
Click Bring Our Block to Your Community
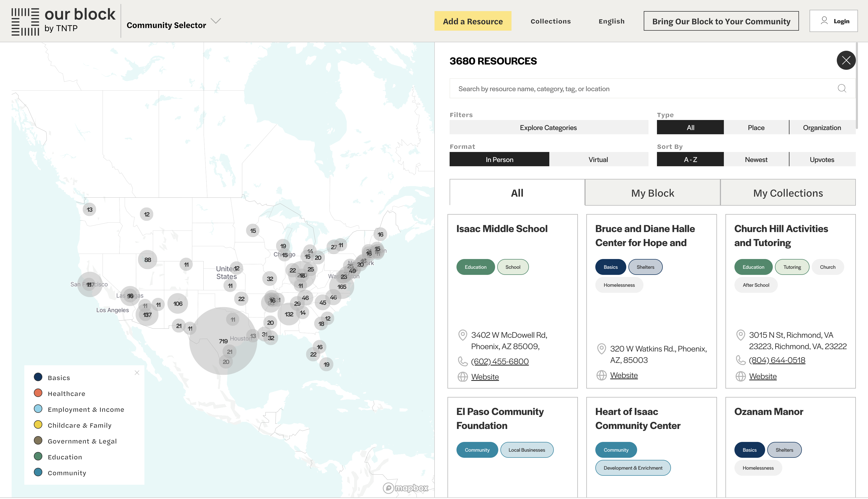coord(721,21)
